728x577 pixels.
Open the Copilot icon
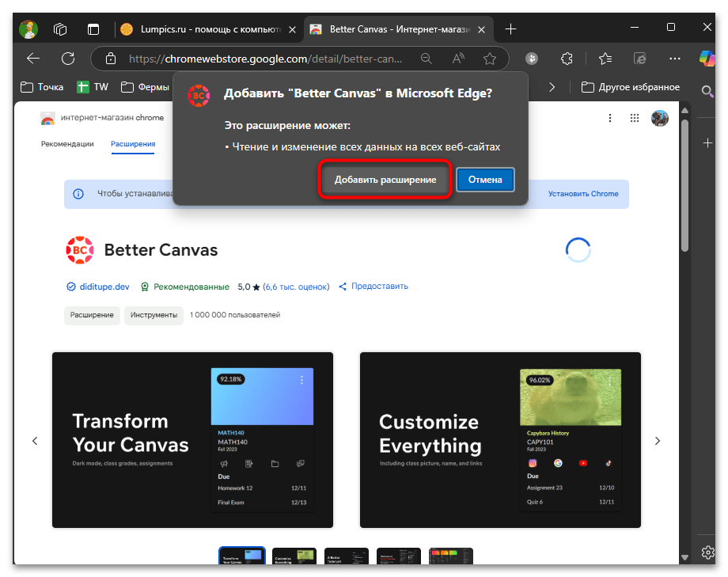point(707,59)
